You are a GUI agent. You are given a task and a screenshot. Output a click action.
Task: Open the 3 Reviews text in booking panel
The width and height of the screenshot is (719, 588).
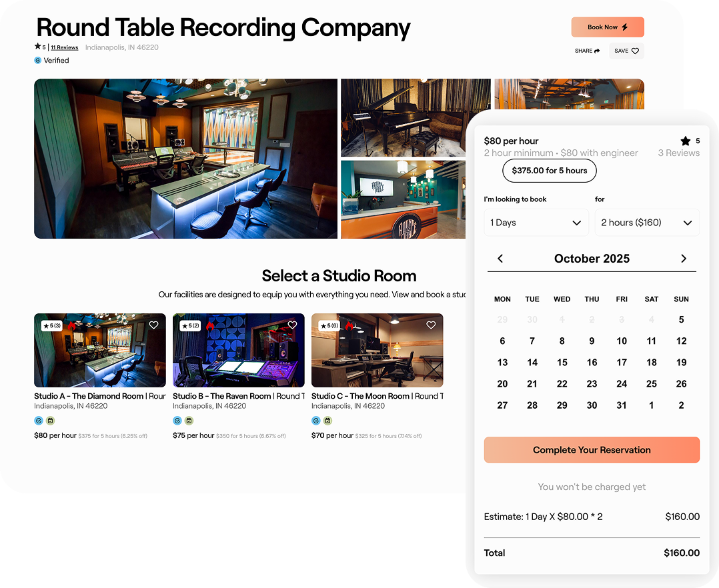(679, 153)
